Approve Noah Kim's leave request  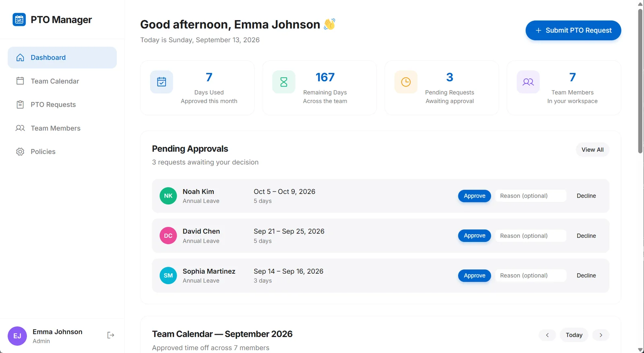pyautogui.click(x=475, y=196)
